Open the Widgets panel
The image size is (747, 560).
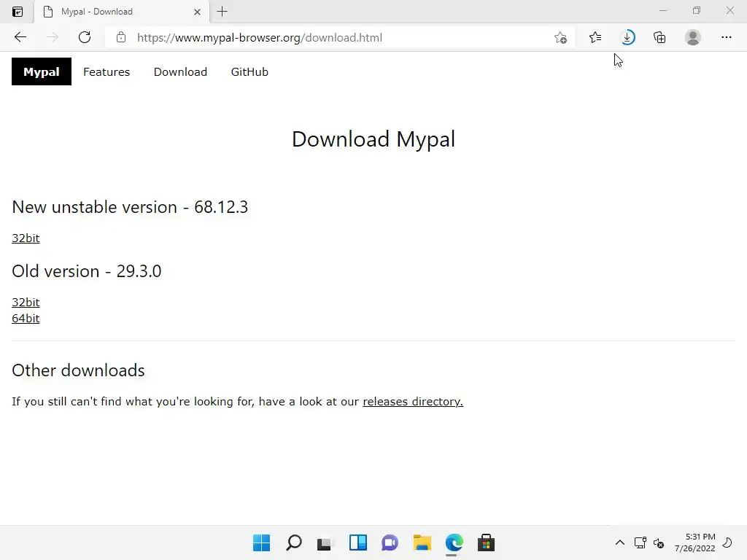click(x=358, y=542)
